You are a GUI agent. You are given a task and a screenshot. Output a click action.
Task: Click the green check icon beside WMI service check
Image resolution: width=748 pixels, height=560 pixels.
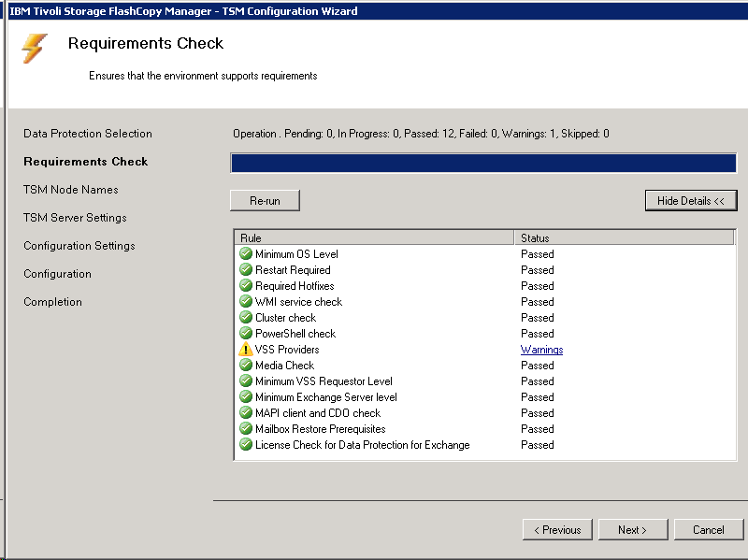[x=246, y=302]
